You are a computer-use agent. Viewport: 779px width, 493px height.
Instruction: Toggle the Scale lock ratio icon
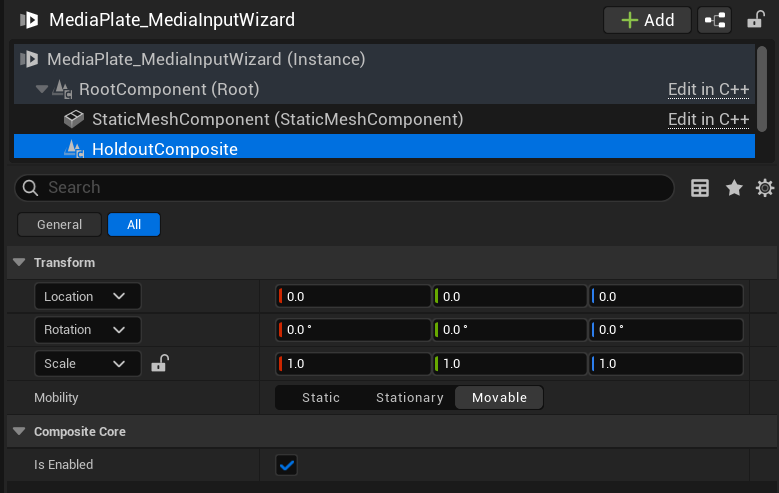(160, 363)
